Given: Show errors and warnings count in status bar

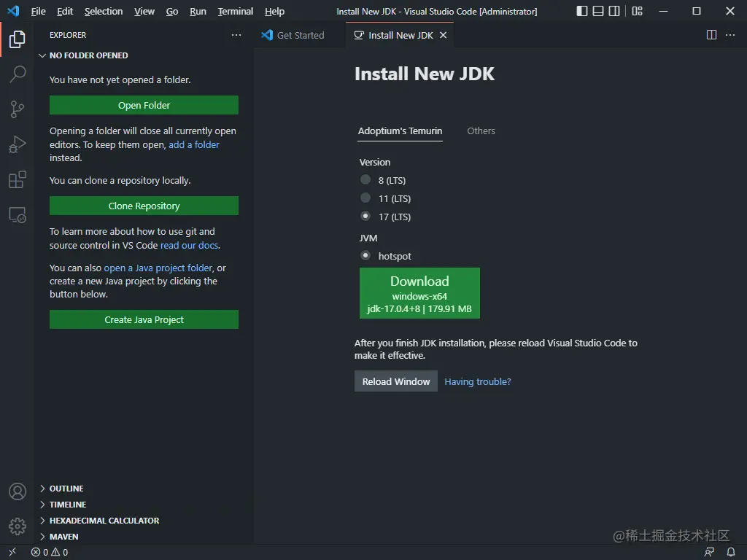Looking at the screenshot, I should coord(50,553).
